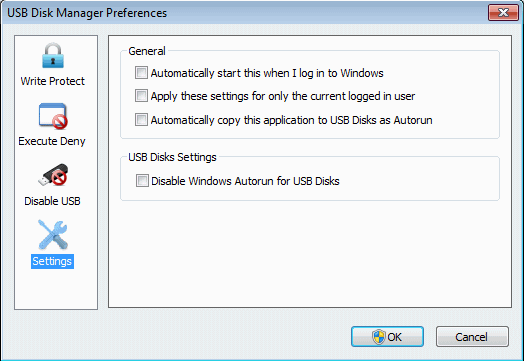Screen dimensions: 524x361
Task: Check apply settings for current user only
Action: tap(141, 96)
